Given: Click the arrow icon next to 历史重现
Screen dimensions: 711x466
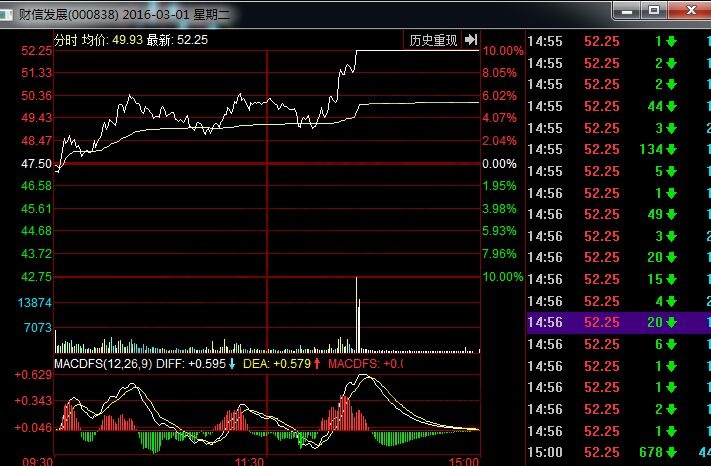Looking at the screenshot, I should tap(470, 40).
